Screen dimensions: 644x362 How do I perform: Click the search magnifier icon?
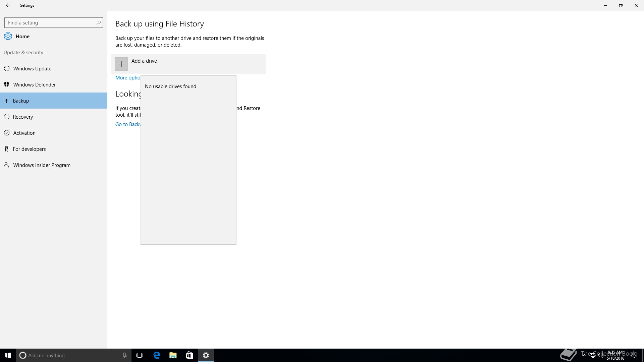click(x=99, y=23)
